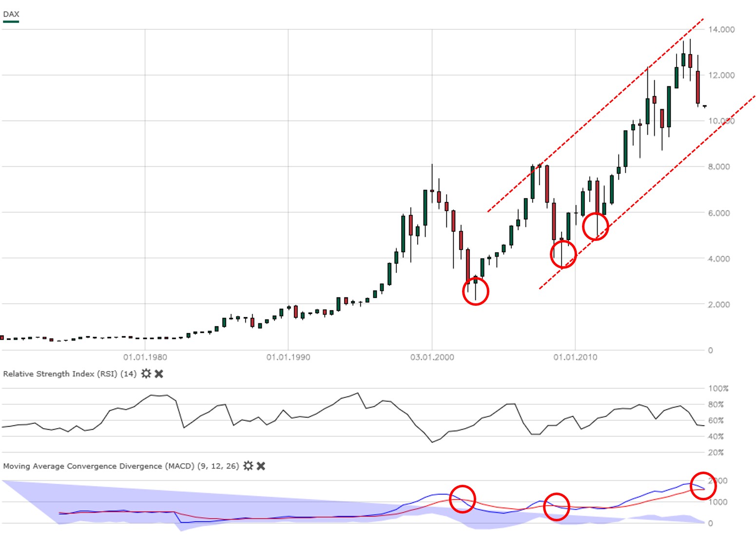The width and height of the screenshot is (756, 535).
Task: Click the 40% RSI axis label
Action: click(716, 436)
